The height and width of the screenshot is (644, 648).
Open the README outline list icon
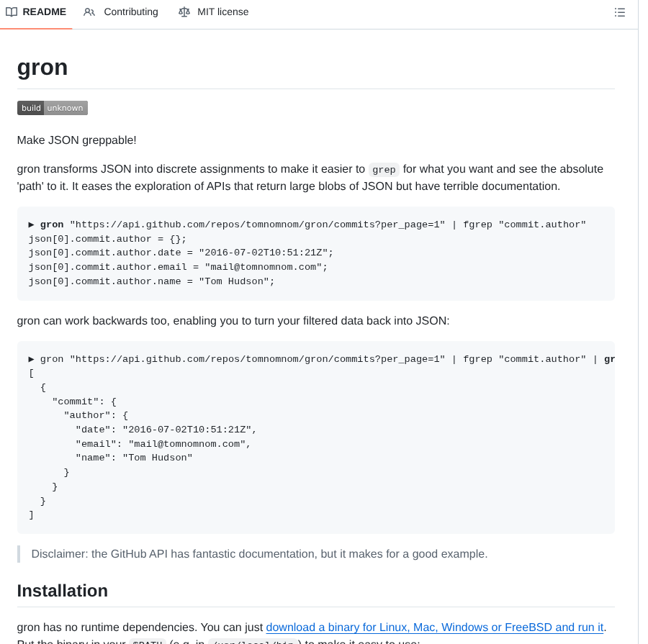point(619,12)
